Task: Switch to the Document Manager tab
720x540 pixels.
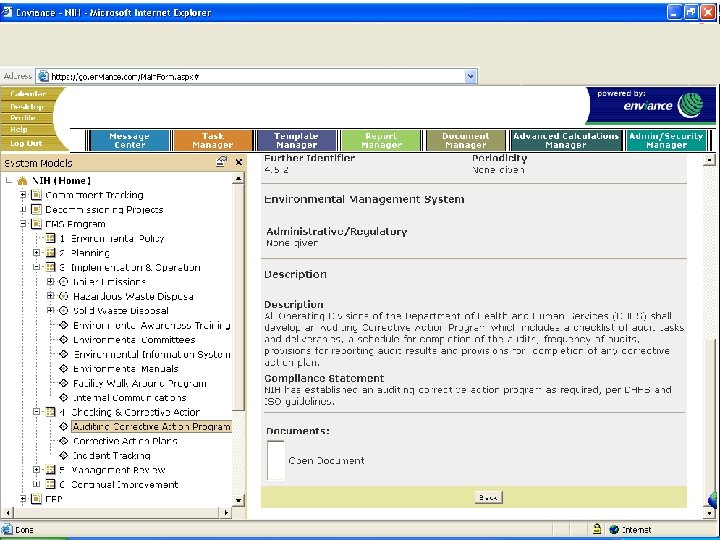Action: pyautogui.click(x=465, y=141)
